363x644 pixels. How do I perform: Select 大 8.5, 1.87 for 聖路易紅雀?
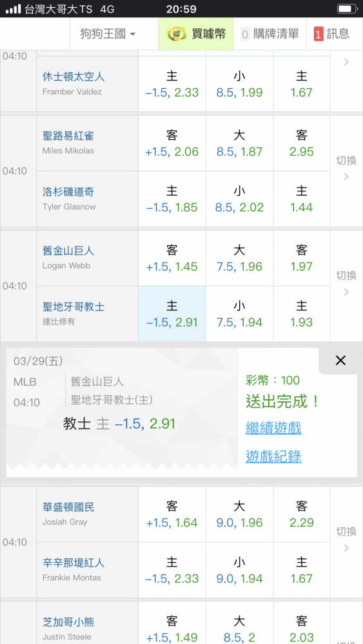(239, 143)
